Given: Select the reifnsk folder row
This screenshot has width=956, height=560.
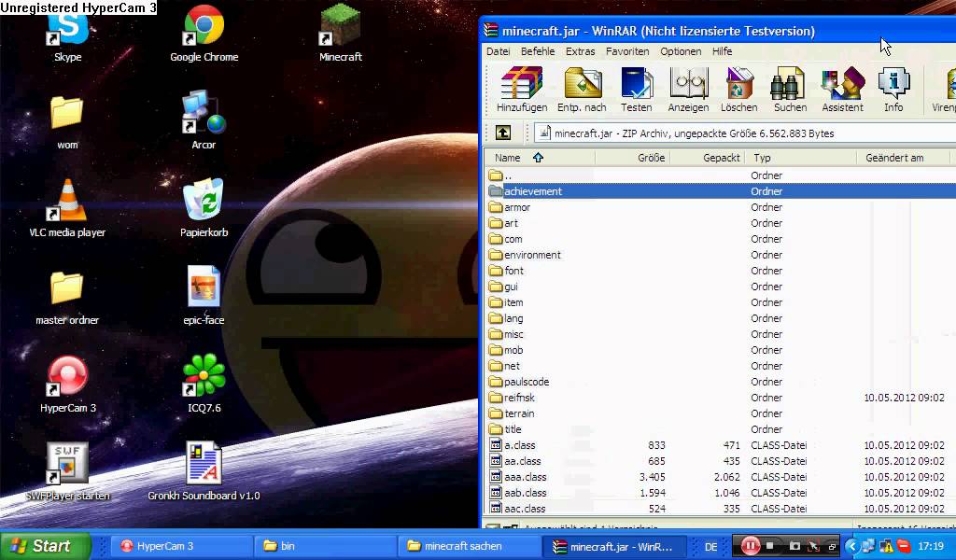Looking at the screenshot, I should 721,398.
